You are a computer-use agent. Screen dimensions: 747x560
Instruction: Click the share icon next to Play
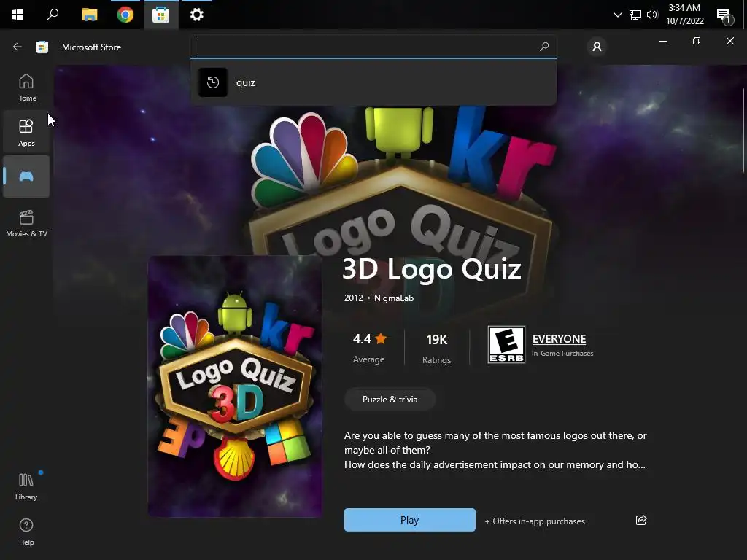(640, 520)
